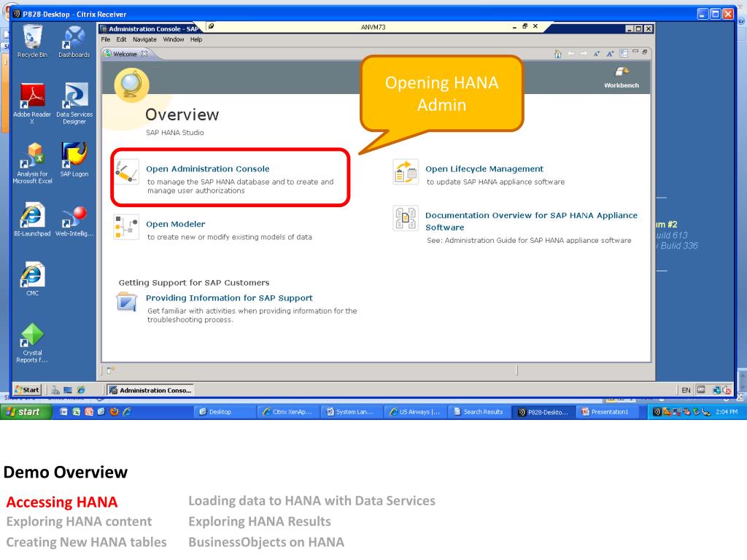Open the CMC desktop icon
Image resolution: width=747 pixels, height=560 pixels.
coord(32,279)
